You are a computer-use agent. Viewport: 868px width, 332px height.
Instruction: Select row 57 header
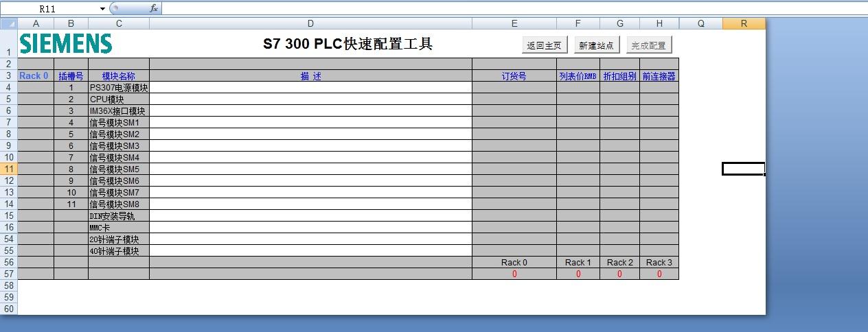pos(8,274)
